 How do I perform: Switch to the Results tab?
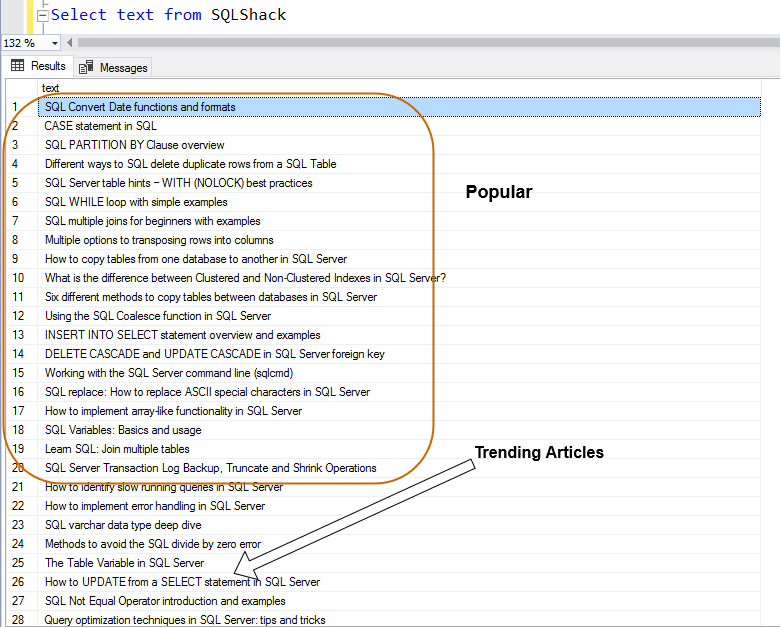[x=38, y=66]
